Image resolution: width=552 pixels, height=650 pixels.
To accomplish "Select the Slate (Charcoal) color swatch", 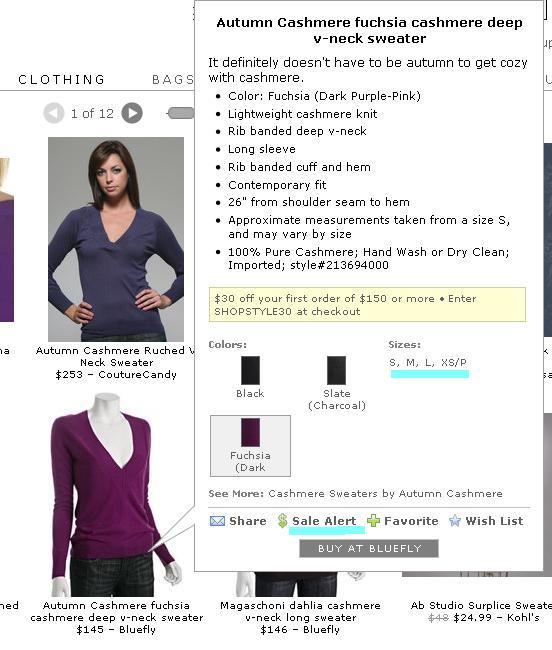I will 337,370.
